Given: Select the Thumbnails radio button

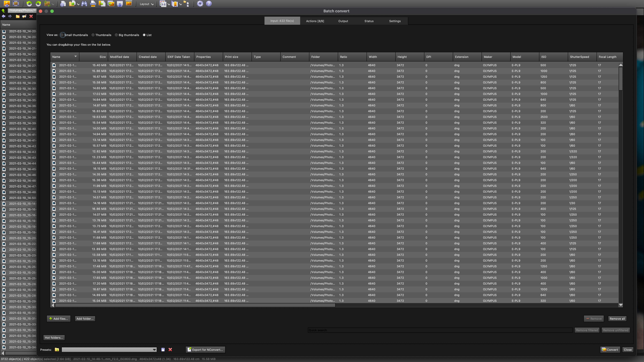Looking at the screenshot, I should 93,35.
